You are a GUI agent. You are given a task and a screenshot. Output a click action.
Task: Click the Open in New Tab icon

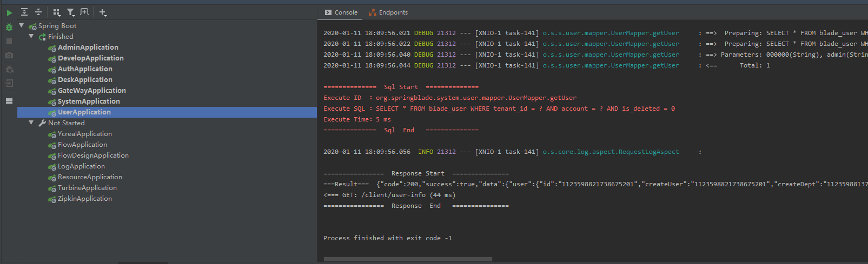click(x=84, y=12)
